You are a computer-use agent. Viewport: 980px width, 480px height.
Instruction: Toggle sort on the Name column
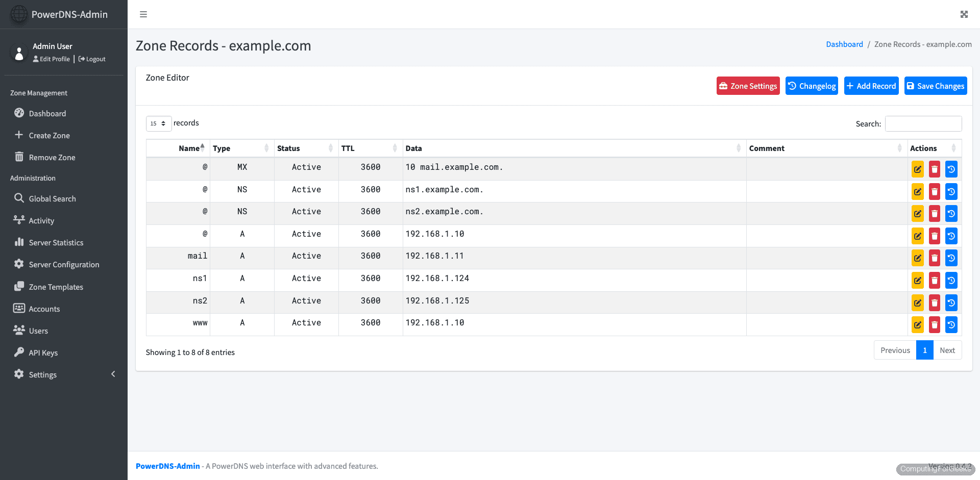pos(189,148)
